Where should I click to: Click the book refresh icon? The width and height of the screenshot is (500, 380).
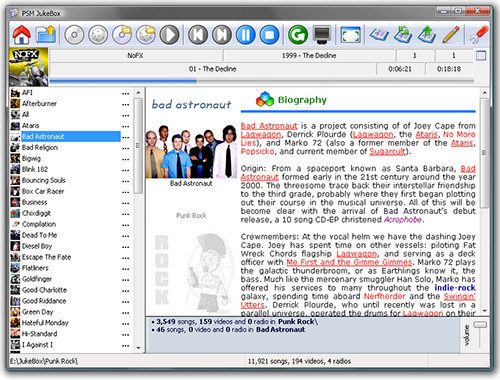tap(403, 35)
